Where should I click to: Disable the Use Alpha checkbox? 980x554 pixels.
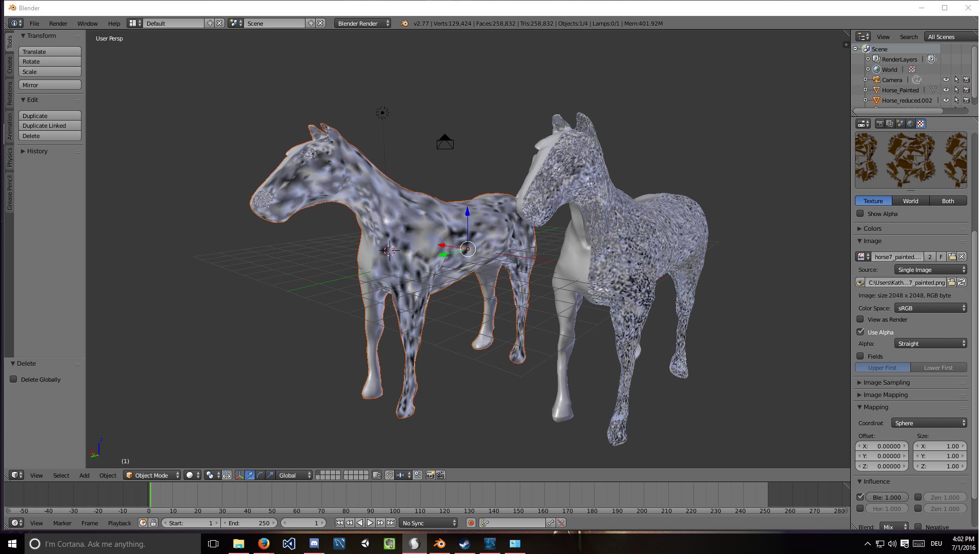860,332
